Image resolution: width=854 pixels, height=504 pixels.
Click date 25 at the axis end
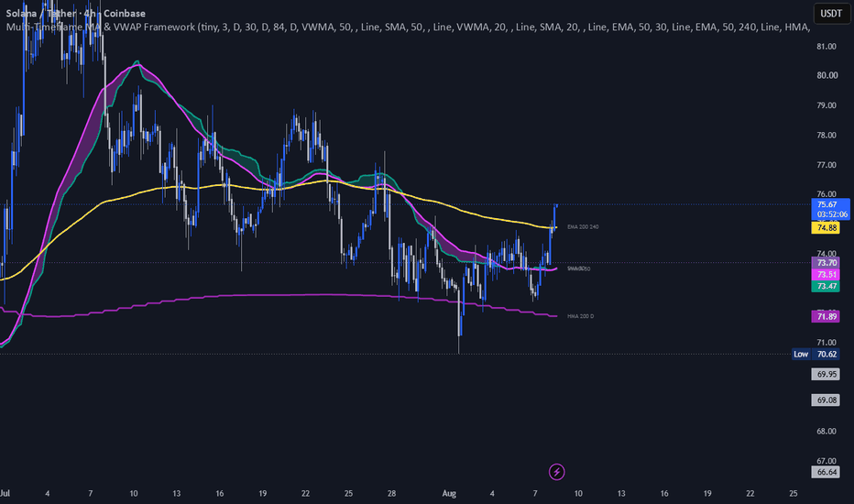[793, 494]
